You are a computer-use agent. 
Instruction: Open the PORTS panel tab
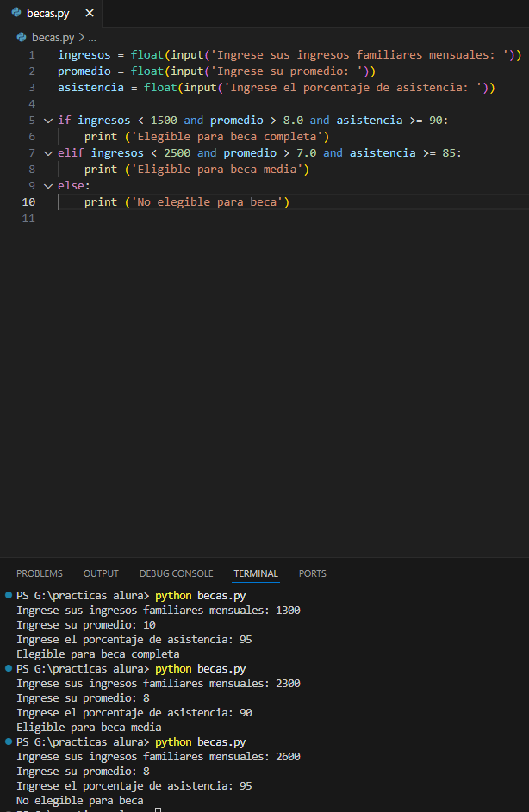pyautogui.click(x=313, y=573)
